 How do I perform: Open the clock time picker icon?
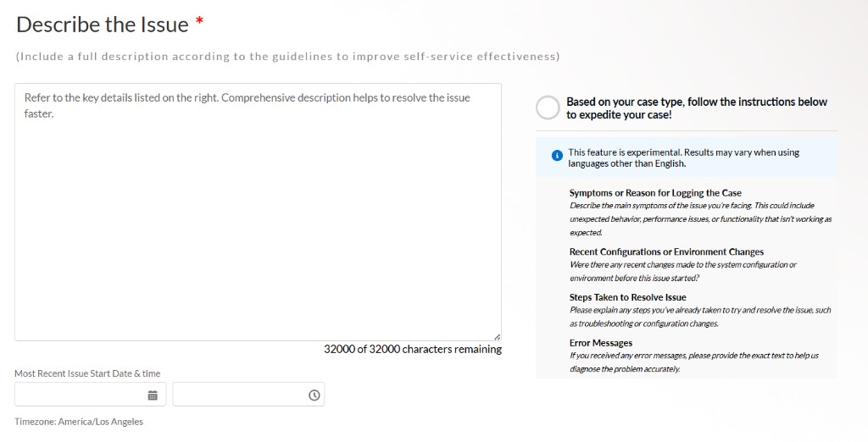click(x=314, y=395)
